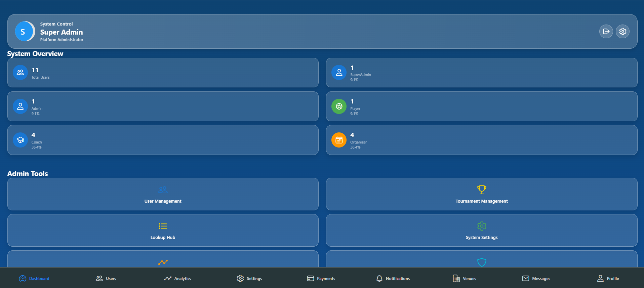
Task: Click the logout icon in header
Action: click(606, 32)
